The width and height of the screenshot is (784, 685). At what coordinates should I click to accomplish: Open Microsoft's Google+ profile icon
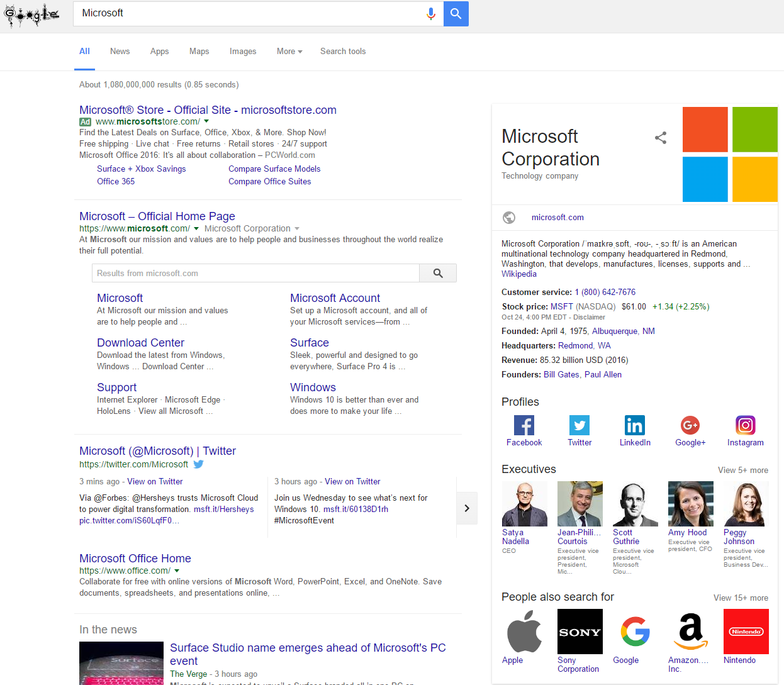690,426
